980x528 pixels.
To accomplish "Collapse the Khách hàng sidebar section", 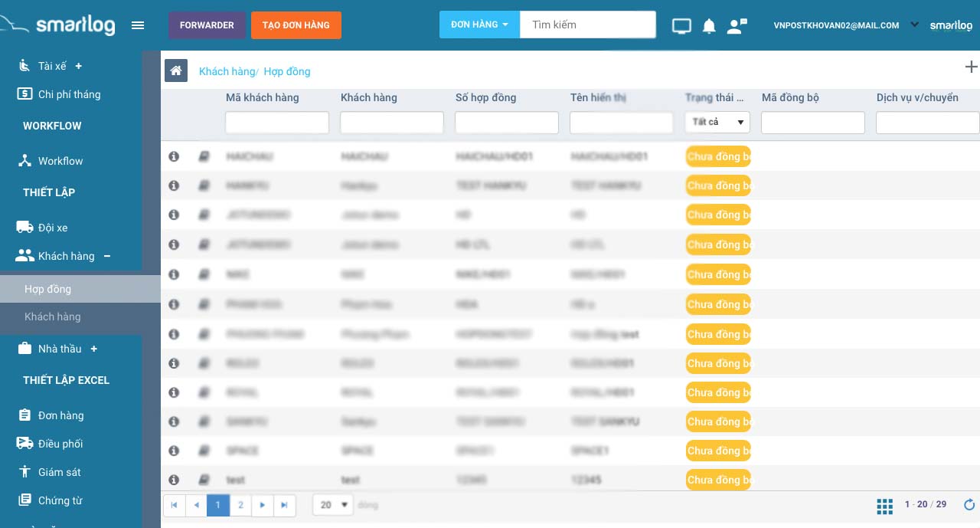I will click(x=106, y=256).
